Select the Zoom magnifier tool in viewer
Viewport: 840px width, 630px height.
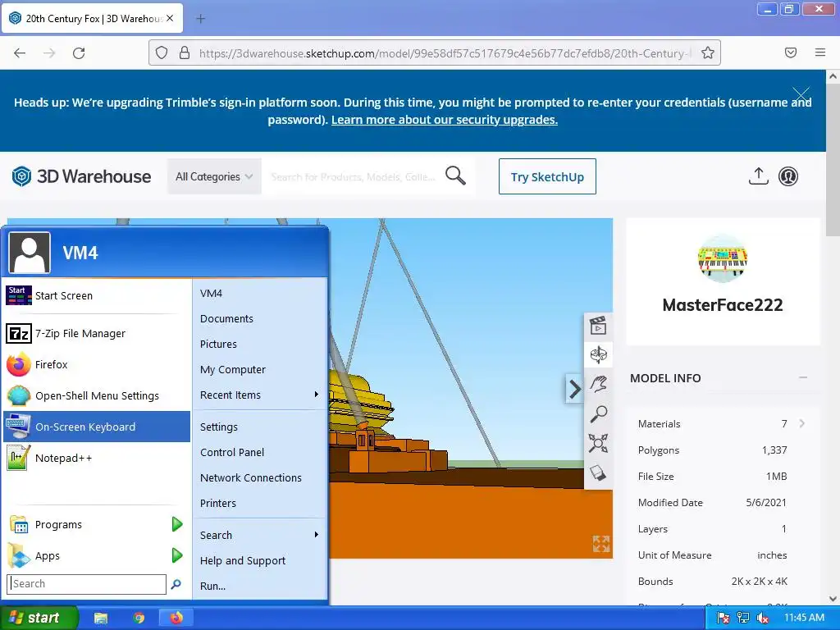(x=598, y=413)
